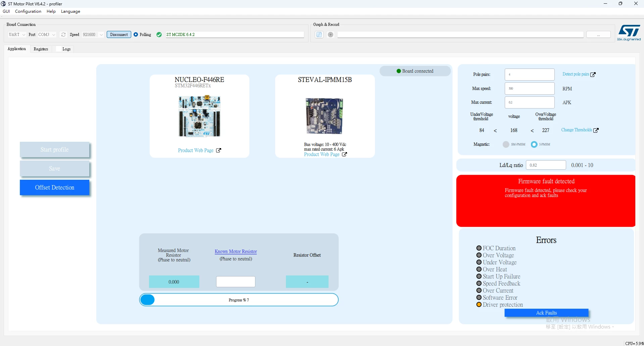Click Ack Faults button

(x=546, y=313)
